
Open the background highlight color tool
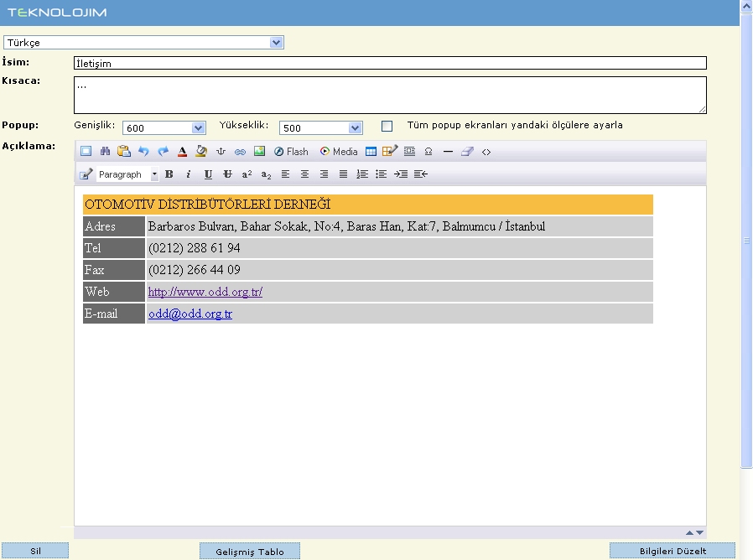pos(201,151)
